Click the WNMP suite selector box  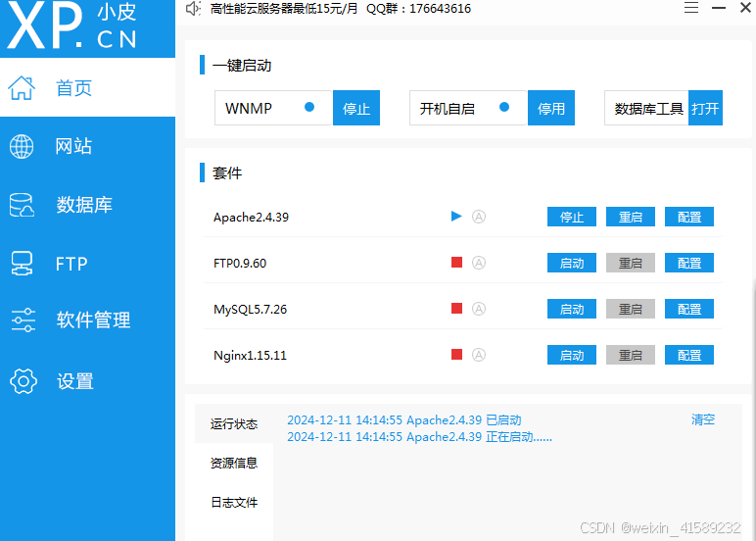[x=273, y=108]
